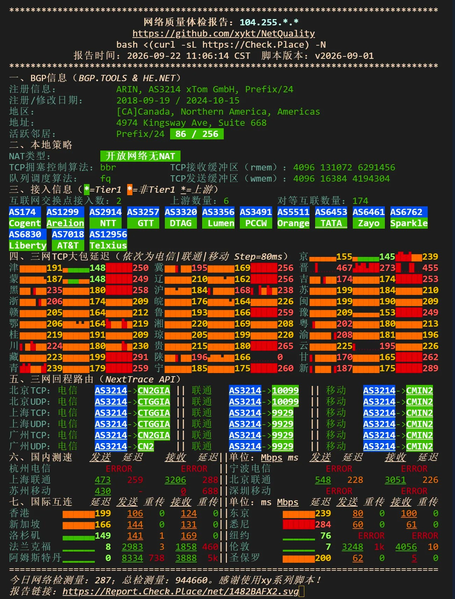Viewport: 455px width, 599px height.
Task: Click the 新 row latency value 289
Action: coord(430,368)
